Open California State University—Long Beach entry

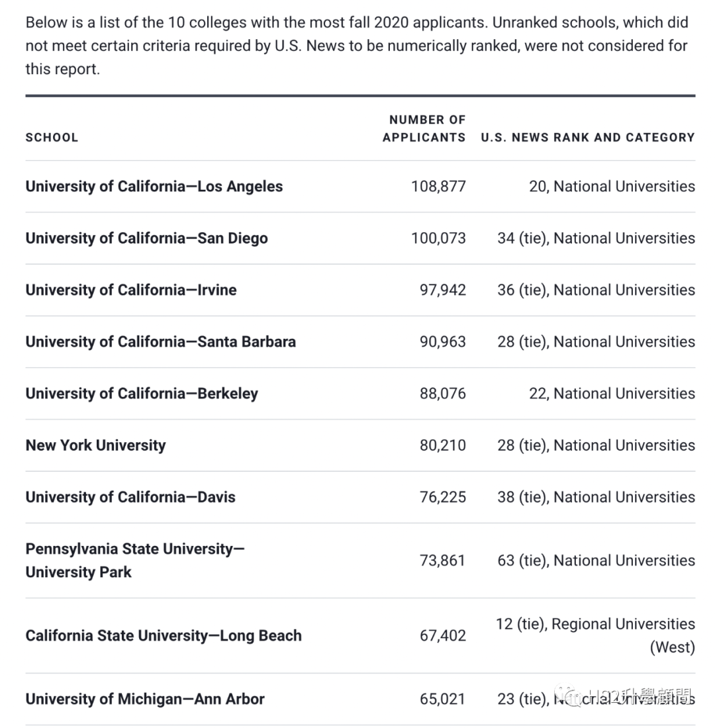(163, 635)
